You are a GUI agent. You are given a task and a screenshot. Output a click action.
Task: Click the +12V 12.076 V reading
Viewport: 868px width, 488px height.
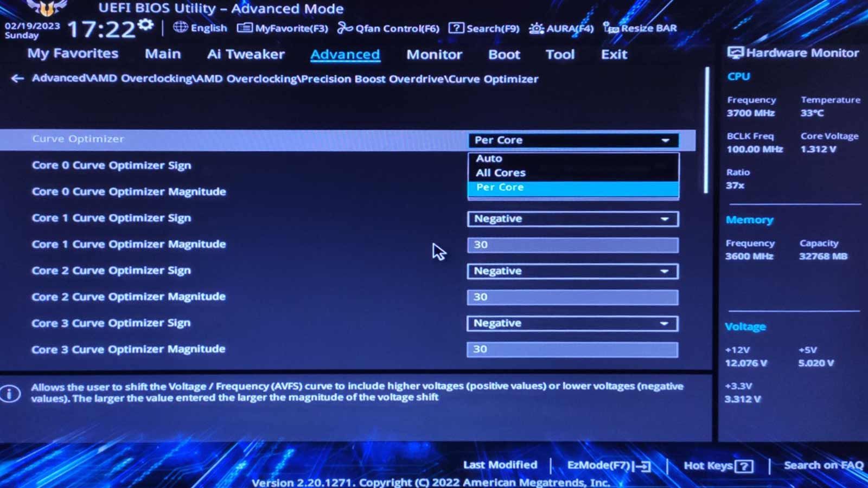(x=746, y=363)
